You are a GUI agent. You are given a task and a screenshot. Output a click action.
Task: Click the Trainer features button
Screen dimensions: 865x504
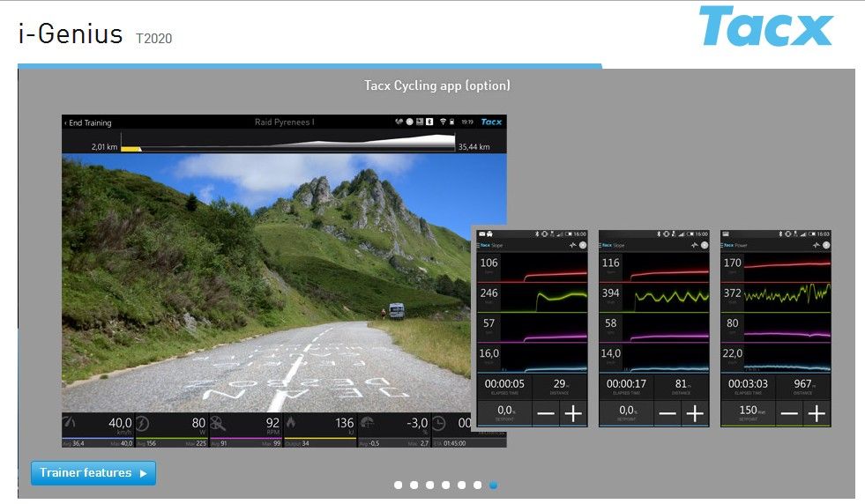click(93, 473)
